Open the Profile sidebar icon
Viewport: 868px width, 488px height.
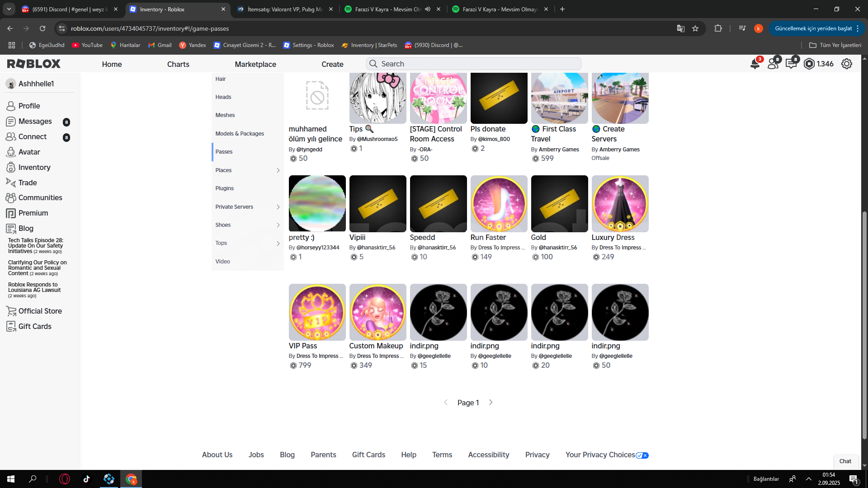pos(11,106)
